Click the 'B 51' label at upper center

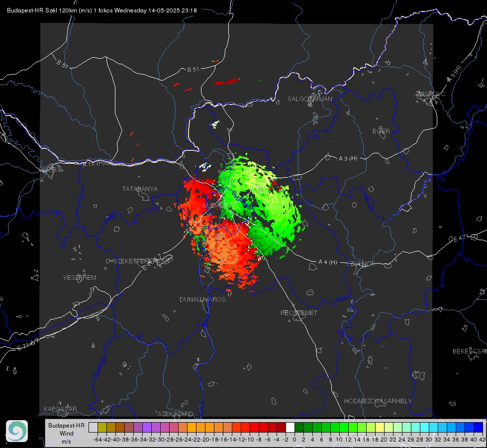(x=193, y=70)
